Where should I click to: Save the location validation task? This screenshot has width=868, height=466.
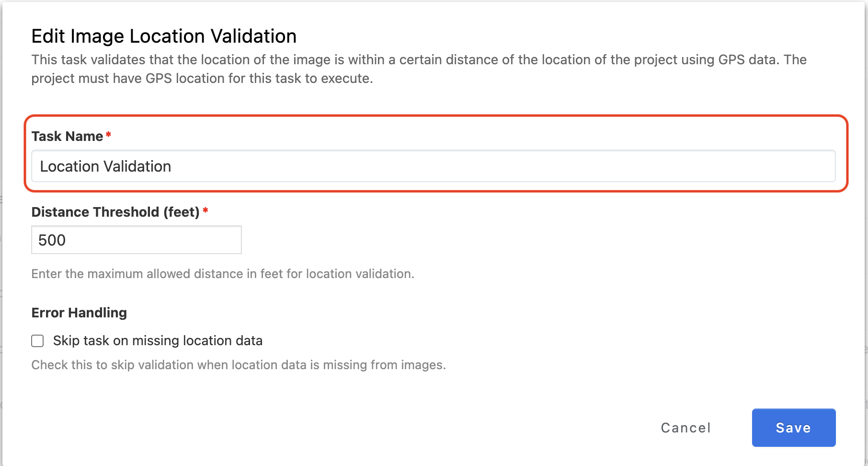[x=793, y=428]
